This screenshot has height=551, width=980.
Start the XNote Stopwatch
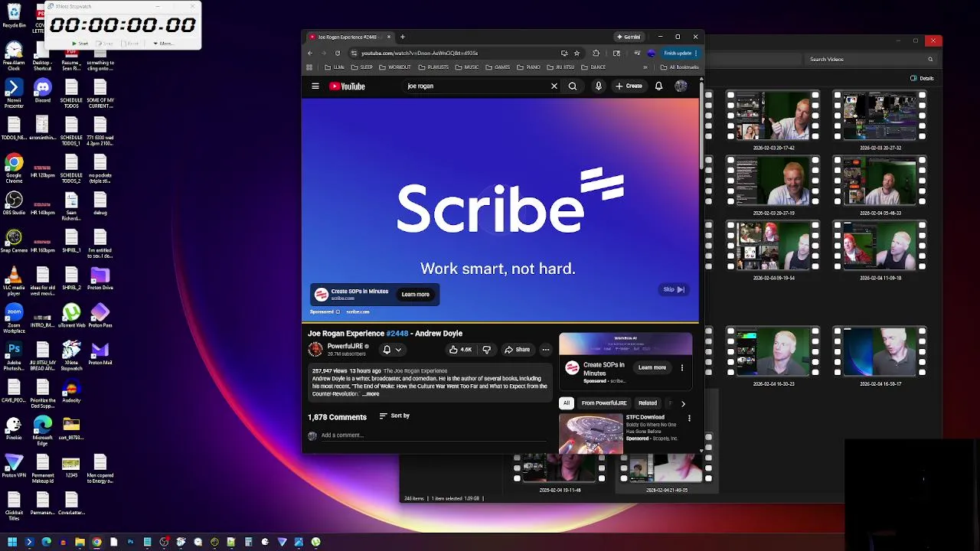point(80,44)
